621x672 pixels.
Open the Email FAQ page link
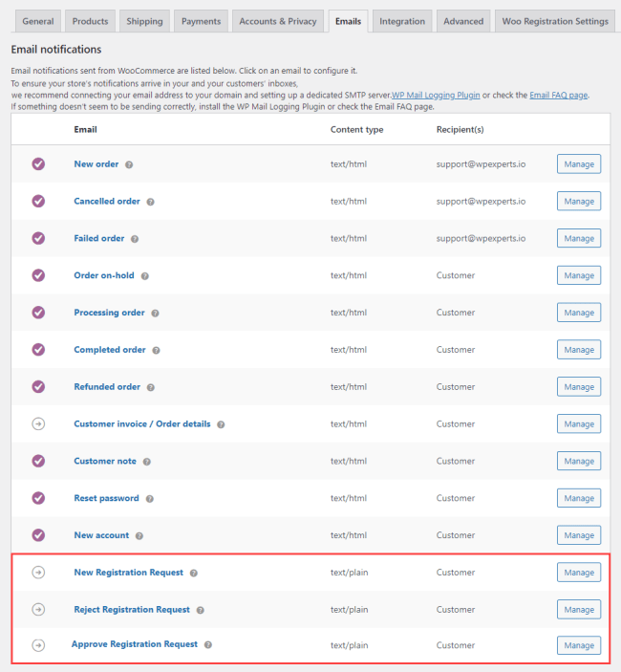[x=559, y=96]
